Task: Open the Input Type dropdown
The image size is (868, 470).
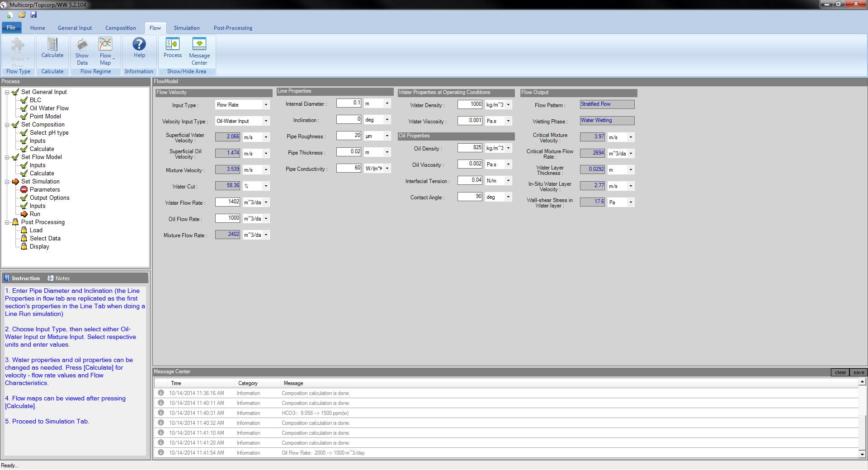Action: (x=266, y=105)
